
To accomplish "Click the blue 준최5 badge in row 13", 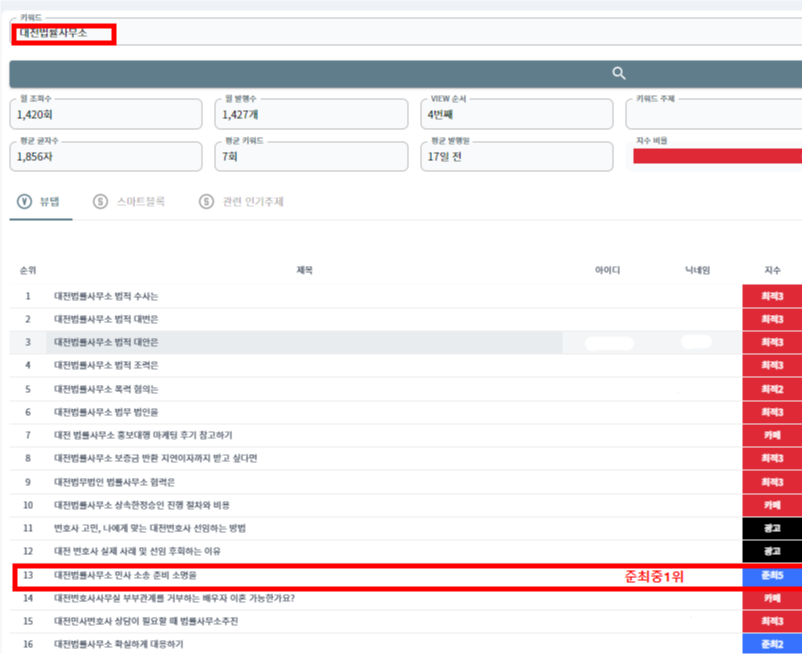I will [x=771, y=575].
